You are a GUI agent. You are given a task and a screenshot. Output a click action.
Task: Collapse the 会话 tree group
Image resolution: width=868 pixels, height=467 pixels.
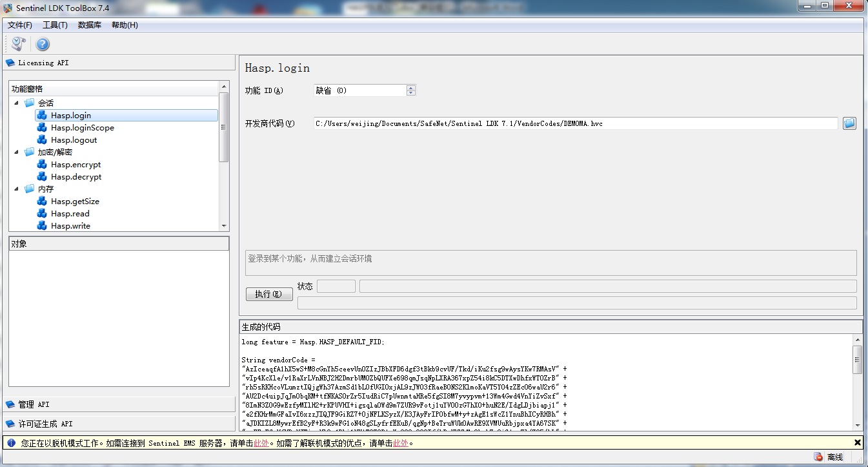(x=16, y=103)
